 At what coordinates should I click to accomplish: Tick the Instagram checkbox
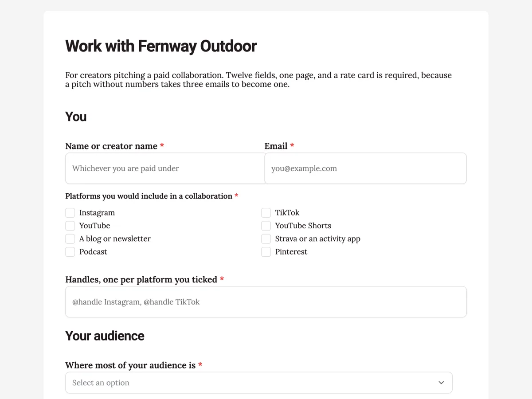point(70,213)
